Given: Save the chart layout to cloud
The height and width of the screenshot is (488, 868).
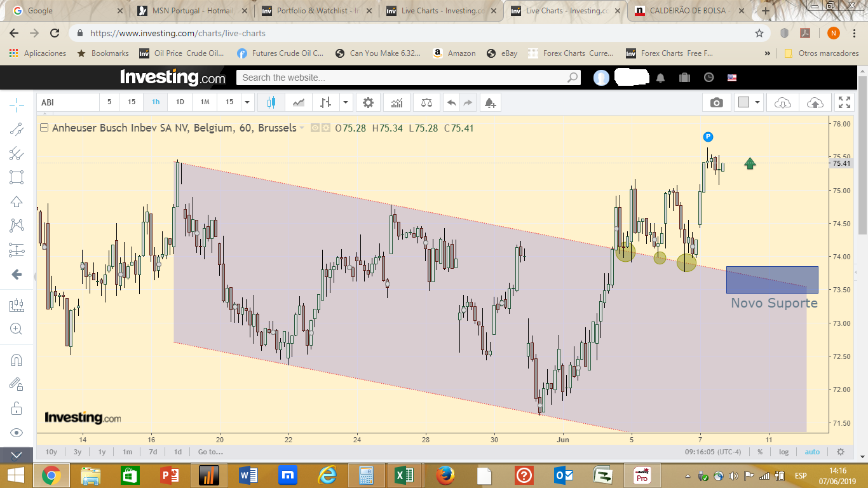Looking at the screenshot, I should point(815,102).
